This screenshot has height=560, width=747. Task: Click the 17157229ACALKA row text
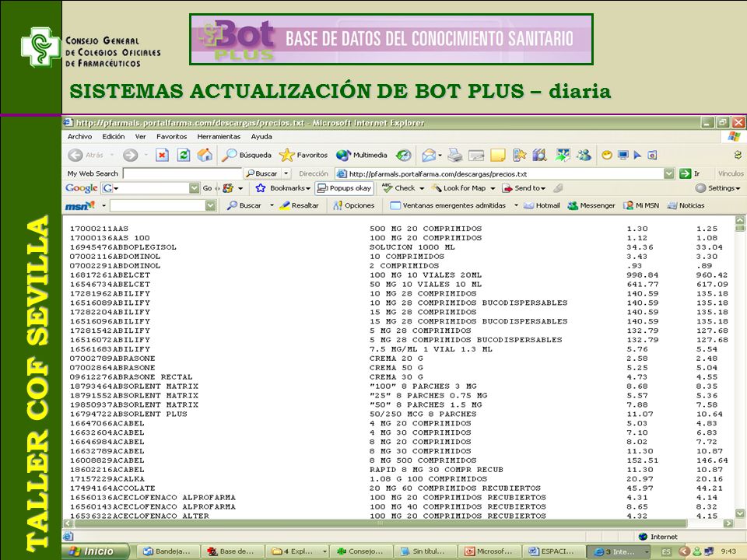(107, 479)
